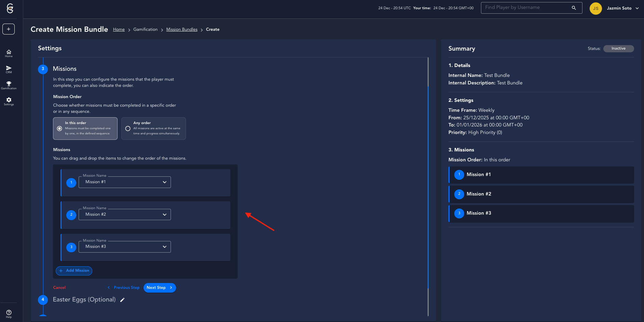Select the "Any order" radio option
The width and height of the screenshot is (644, 322).
(x=128, y=129)
